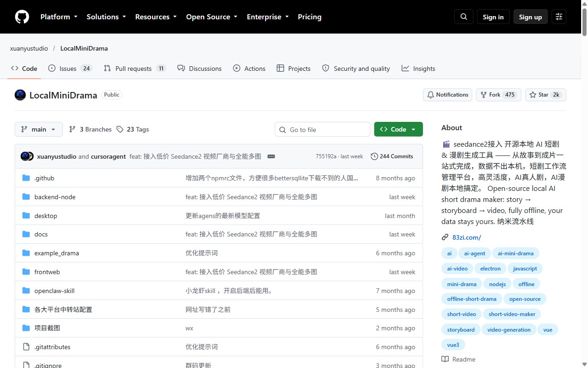Expand the Platform menu
The height and width of the screenshot is (368, 588).
click(x=59, y=17)
